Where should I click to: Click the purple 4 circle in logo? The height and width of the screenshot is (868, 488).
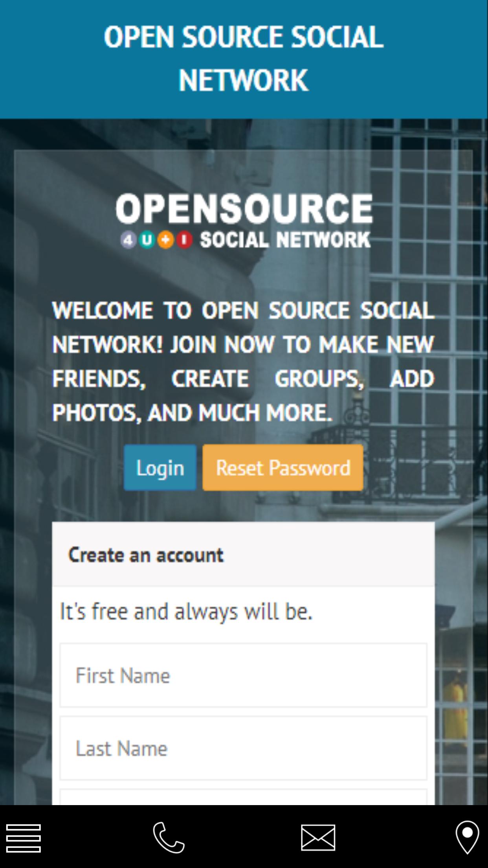click(128, 240)
